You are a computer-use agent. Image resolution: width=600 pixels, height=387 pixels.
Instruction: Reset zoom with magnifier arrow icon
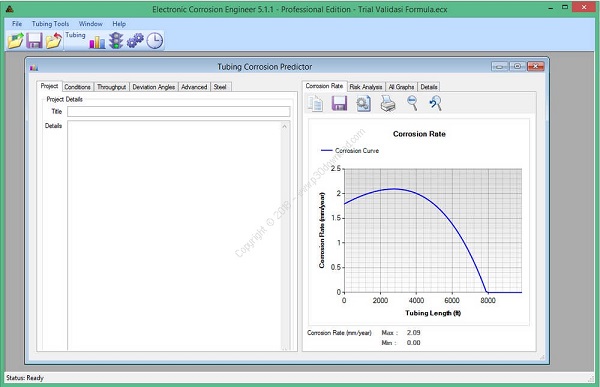pyautogui.click(x=435, y=103)
